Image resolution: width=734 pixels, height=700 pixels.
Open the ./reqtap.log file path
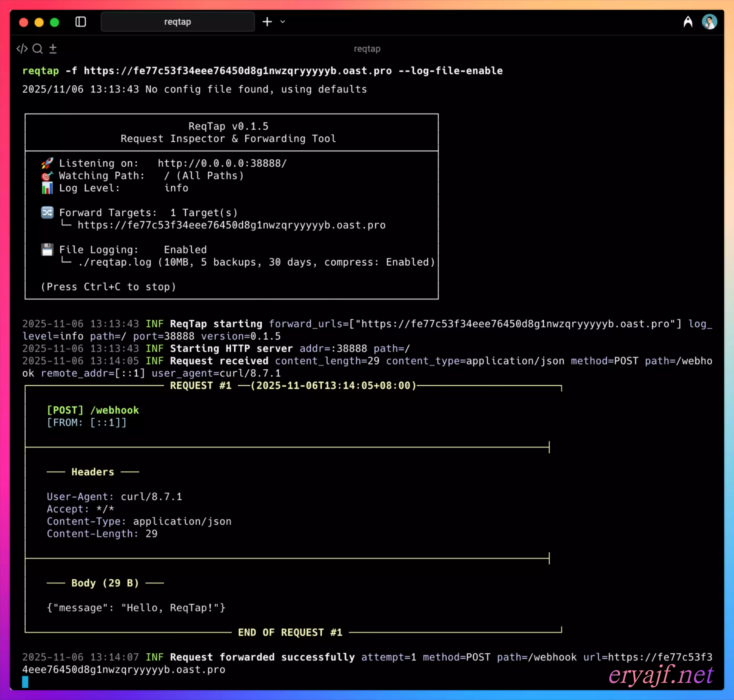click(115, 262)
